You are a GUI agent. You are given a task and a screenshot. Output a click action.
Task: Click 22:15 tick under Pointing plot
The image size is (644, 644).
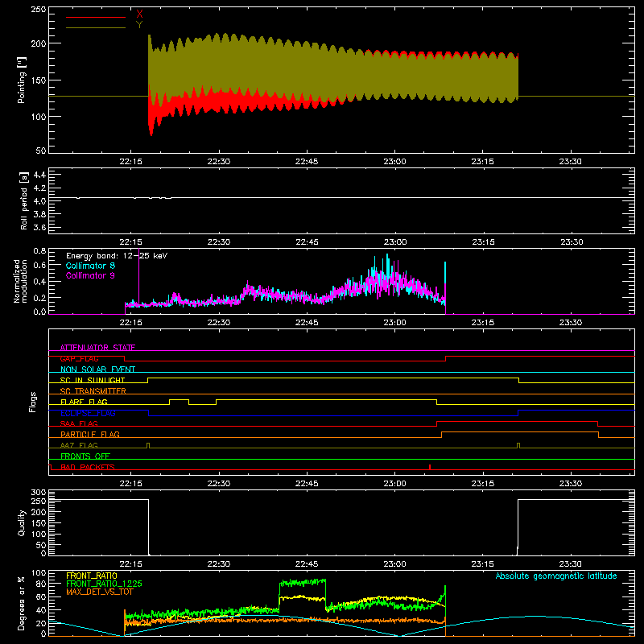[x=130, y=162]
